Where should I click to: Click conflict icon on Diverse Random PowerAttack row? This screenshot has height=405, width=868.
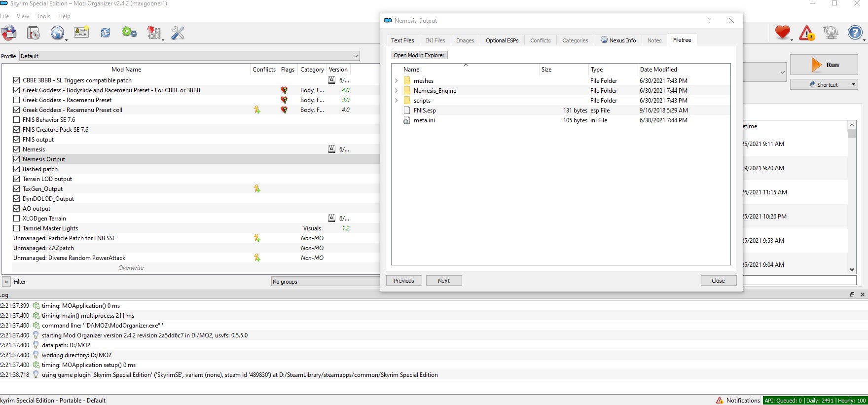point(257,258)
